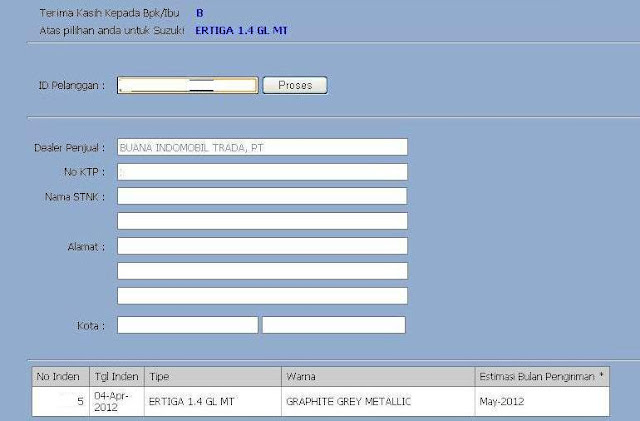Focus the ID Pelanggan input field
The width and height of the screenshot is (640, 421).
coord(188,85)
